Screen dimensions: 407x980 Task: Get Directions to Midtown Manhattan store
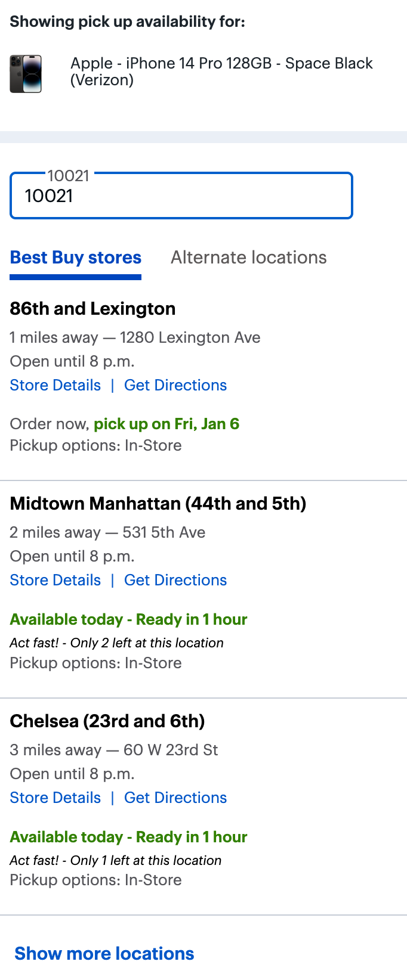coord(175,580)
